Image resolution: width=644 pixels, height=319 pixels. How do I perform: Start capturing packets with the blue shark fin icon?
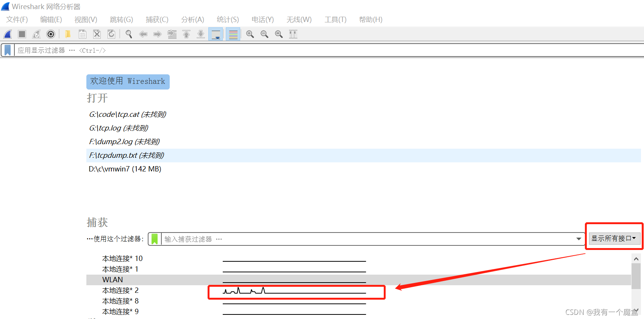pyautogui.click(x=8, y=34)
